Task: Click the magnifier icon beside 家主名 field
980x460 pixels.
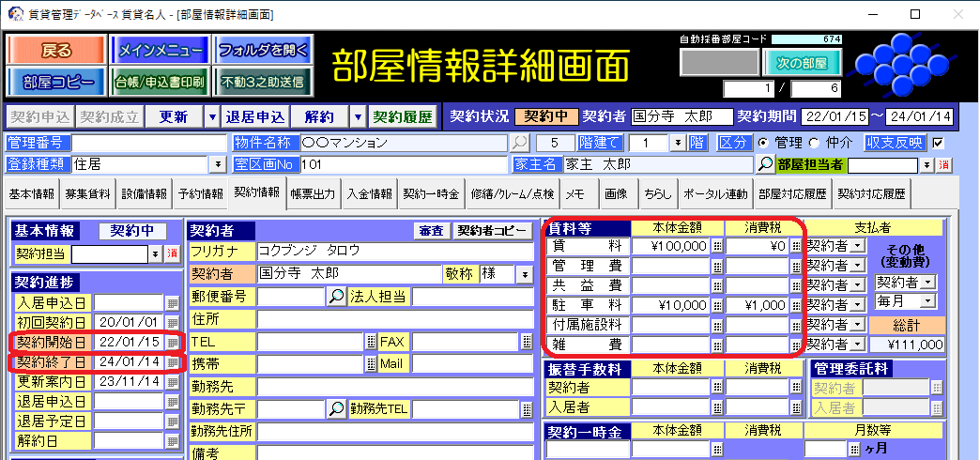Action: point(766,164)
